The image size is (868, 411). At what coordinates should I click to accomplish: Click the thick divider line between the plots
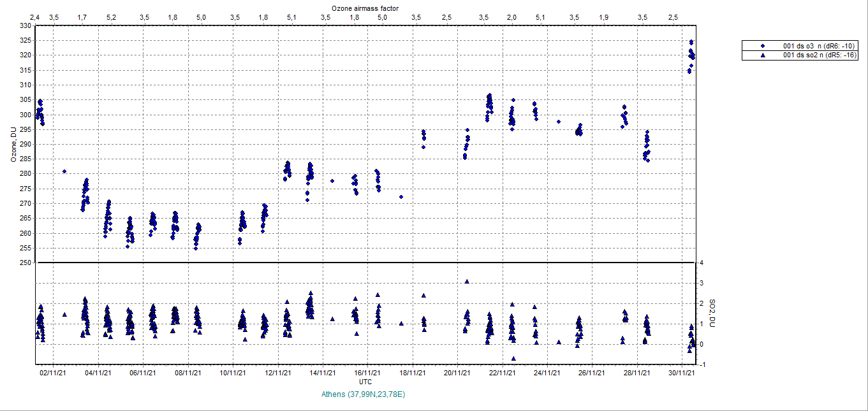[365, 263]
